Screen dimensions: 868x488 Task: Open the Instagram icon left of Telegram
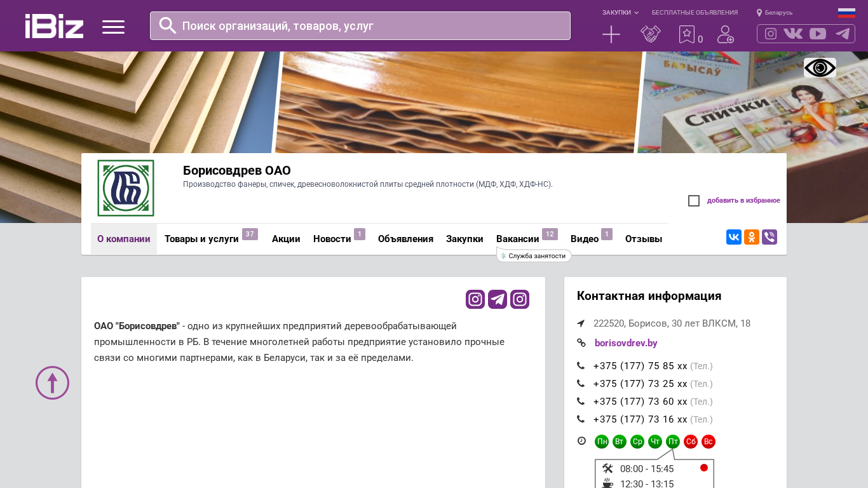tap(475, 299)
